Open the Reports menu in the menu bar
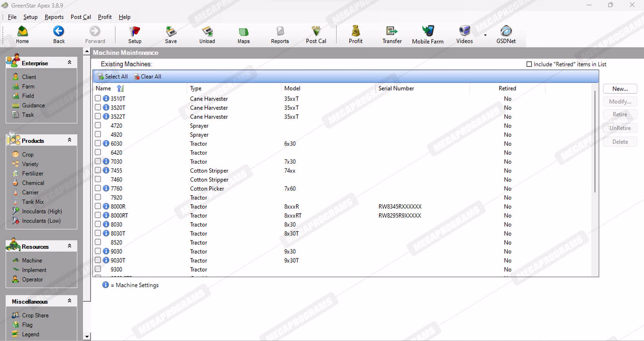This screenshot has width=644, height=341. point(54,17)
